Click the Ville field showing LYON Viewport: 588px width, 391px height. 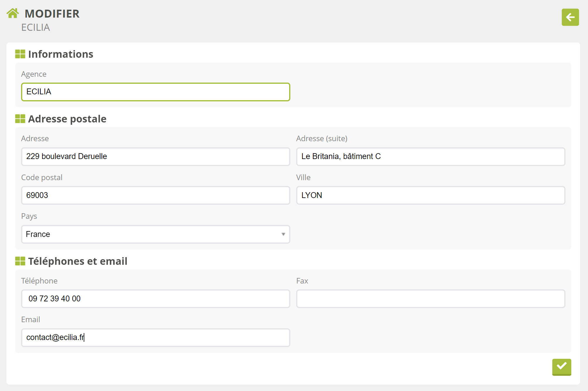pyautogui.click(x=430, y=195)
